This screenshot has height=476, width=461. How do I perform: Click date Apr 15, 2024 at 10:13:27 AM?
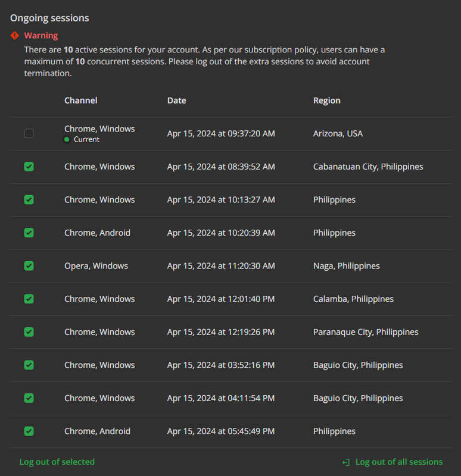pos(221,199)
